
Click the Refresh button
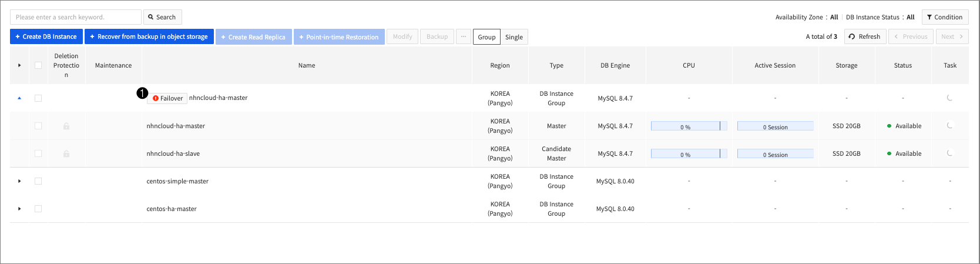pos(865,36)
